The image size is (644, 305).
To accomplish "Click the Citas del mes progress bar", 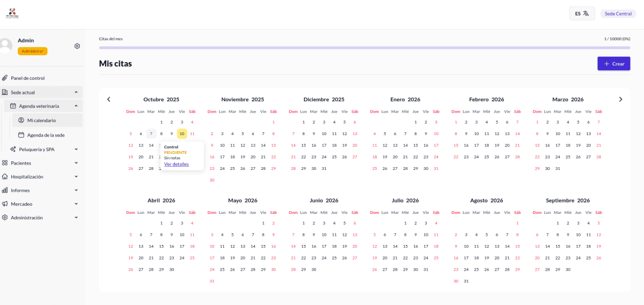I will [x=364, y=48].
